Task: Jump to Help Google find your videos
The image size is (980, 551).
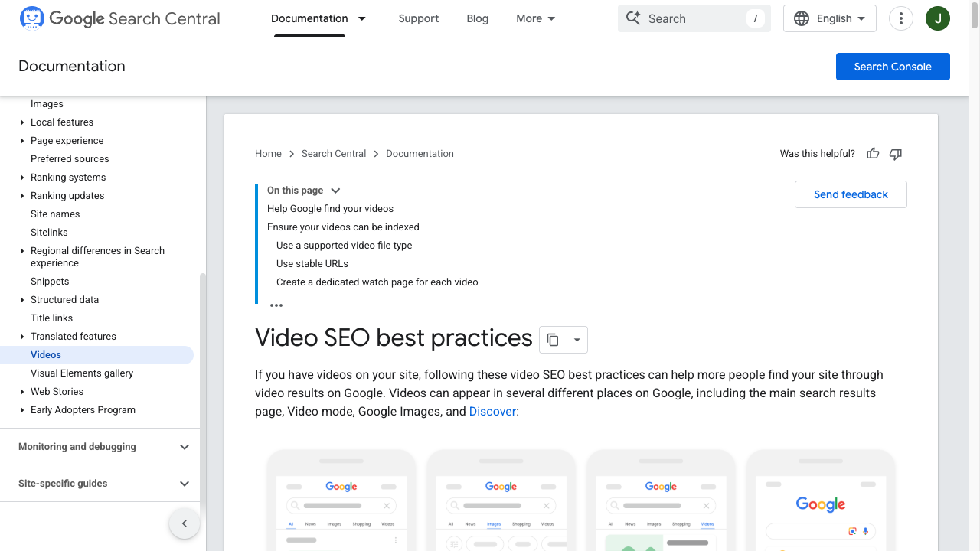Action: click(330, 209)
